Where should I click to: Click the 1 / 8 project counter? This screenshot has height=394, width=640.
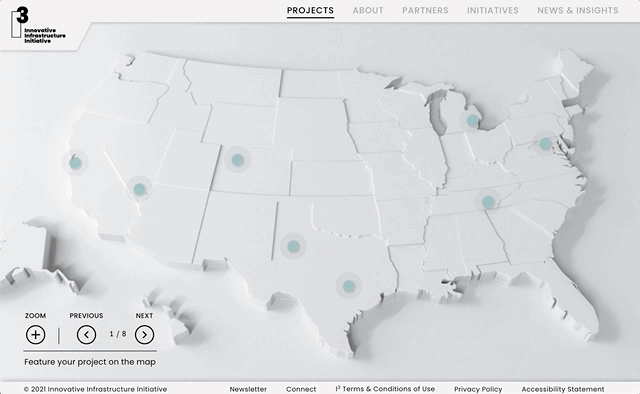pos(118,334)
